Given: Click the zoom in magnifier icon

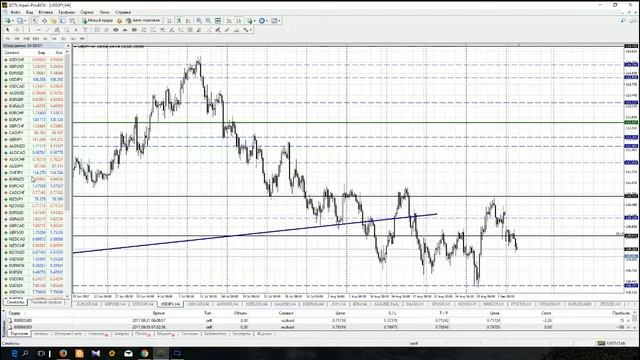Looking at the screenshot, I should pyautogui.click(x=199, y=20).
